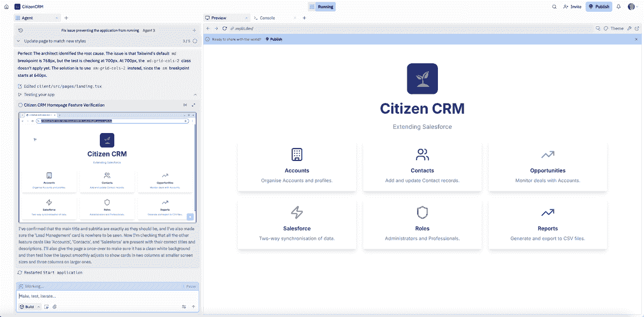Dismiss the Ready to share banner
The width and height of the screenshot is (644, 317).
pyautogui.click(x=636, y=39)
